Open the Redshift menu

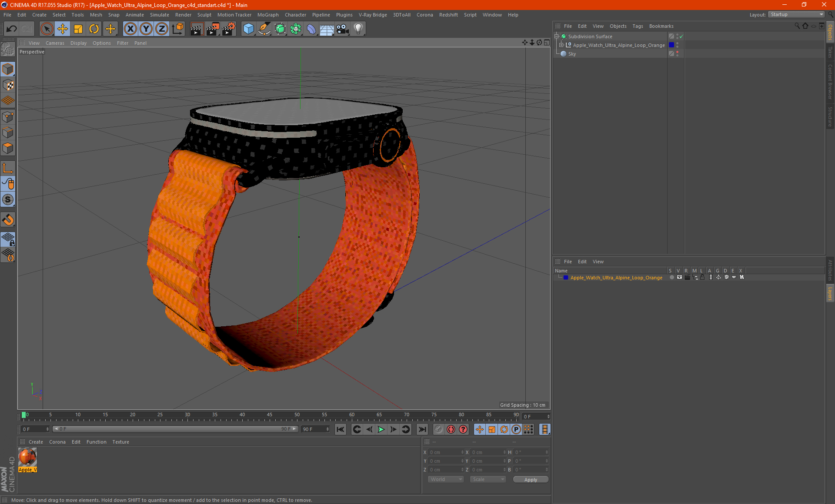click(448, 15)
